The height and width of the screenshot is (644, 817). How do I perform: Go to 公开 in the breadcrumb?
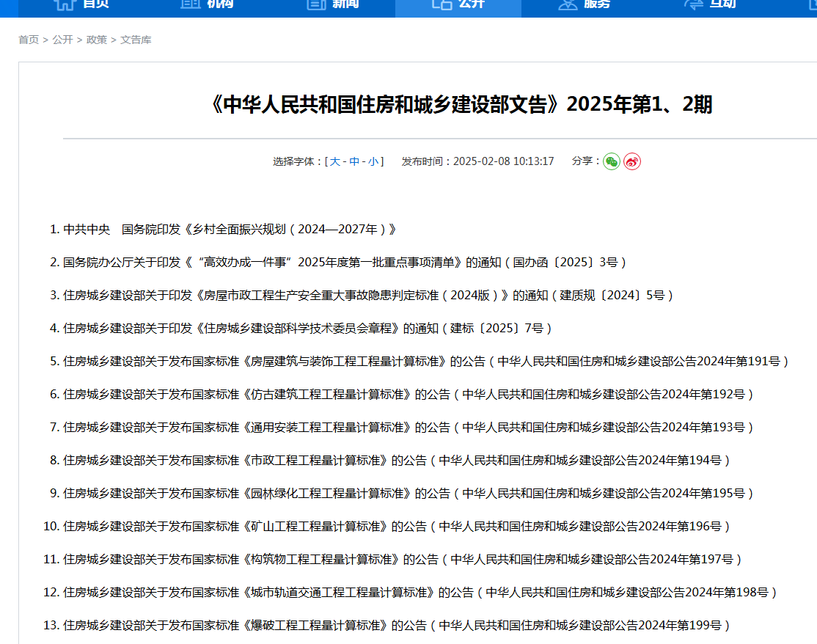[62, 40]
